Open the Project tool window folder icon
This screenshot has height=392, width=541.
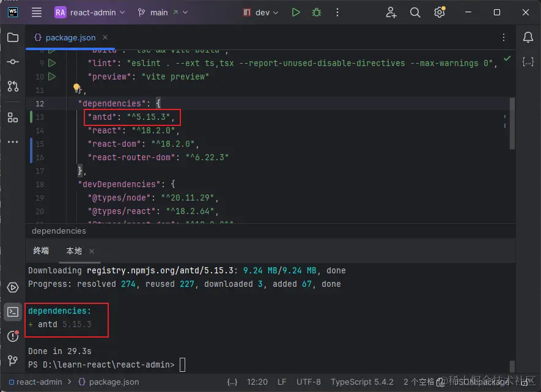pyautogui.click(x=13, y=37)
